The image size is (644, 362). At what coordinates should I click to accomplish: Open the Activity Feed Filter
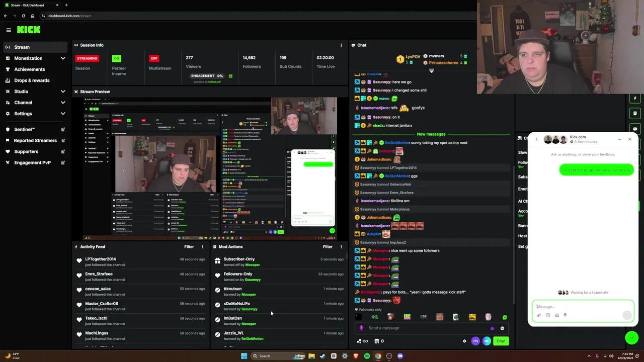[189, 247]
